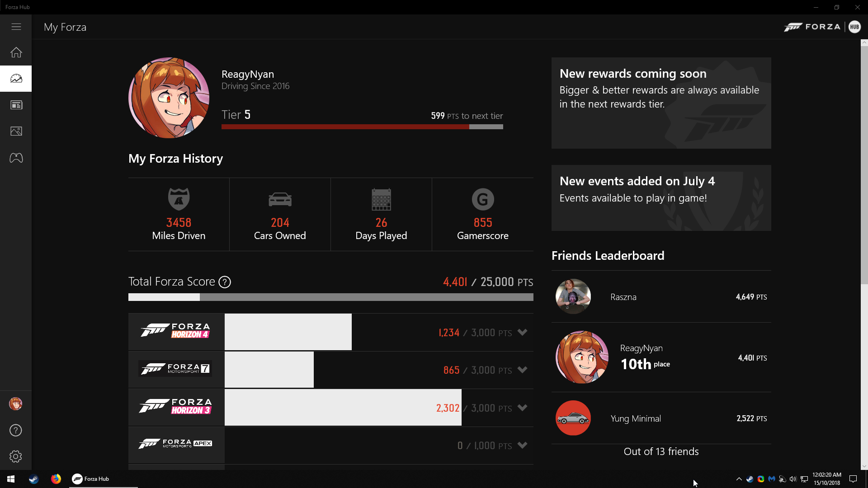Click the Miles Driven badge icon
The height and width of the screenshot is (488, 868).
point(179,199)
